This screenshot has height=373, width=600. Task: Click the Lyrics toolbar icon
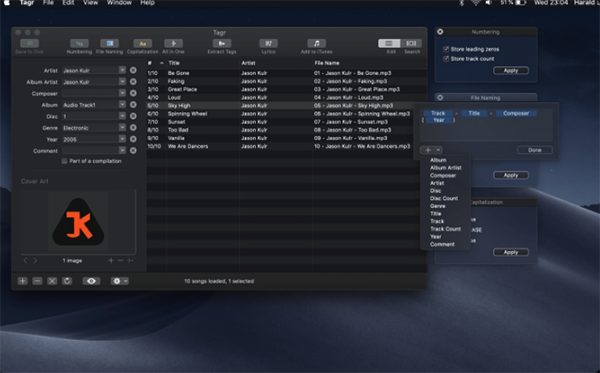[268, 44]
